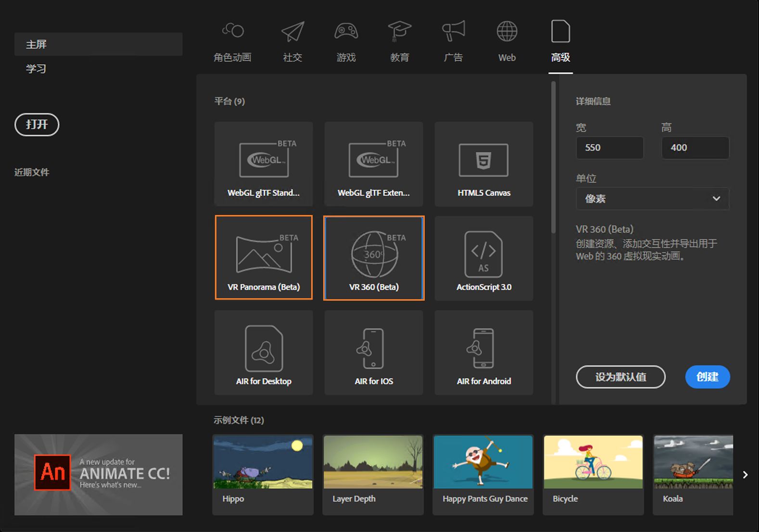Choose WebGL glTF Extended platform
Image resolution: width=759 pixels, height=532 pixels.
click(x=374, y=164)
